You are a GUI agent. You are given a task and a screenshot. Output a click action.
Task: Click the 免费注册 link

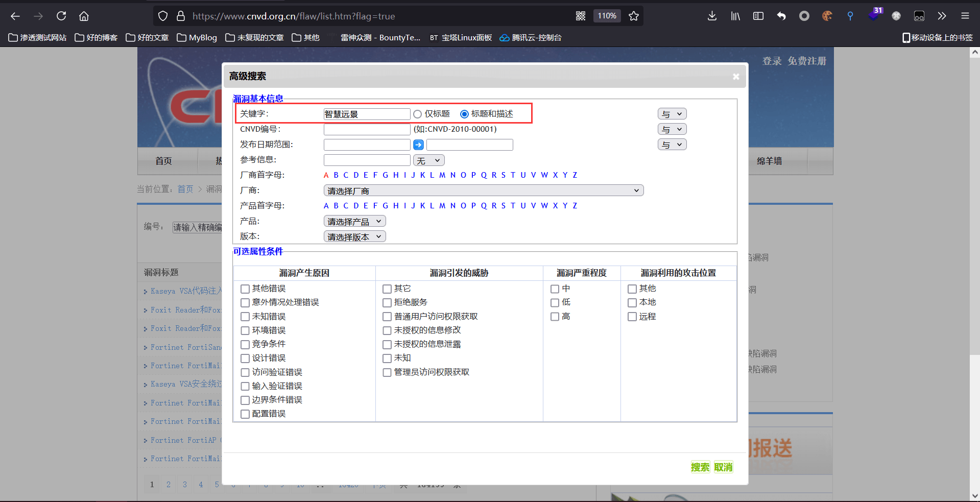pos(807,61)
